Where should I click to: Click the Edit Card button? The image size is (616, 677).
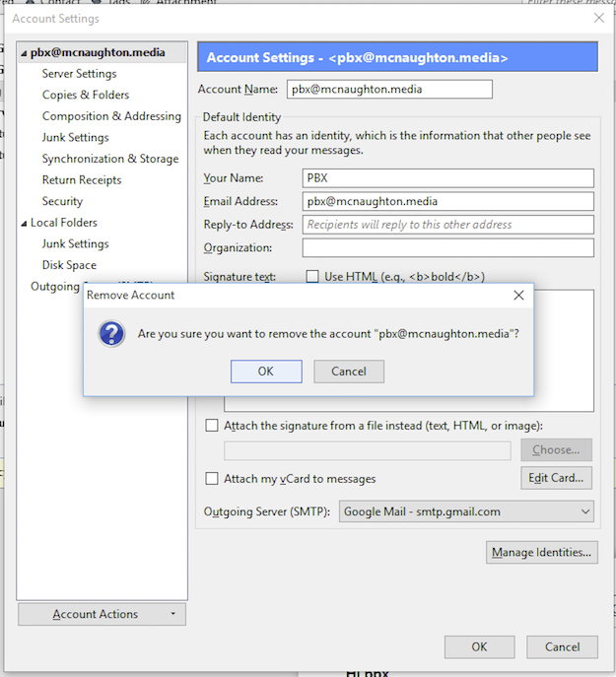[556, 478]
